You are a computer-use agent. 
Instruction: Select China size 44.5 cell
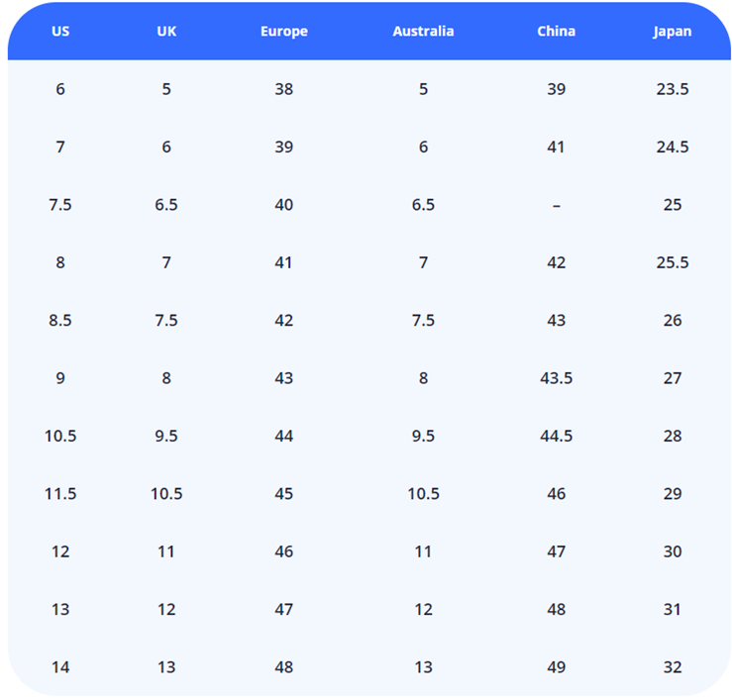556,436
